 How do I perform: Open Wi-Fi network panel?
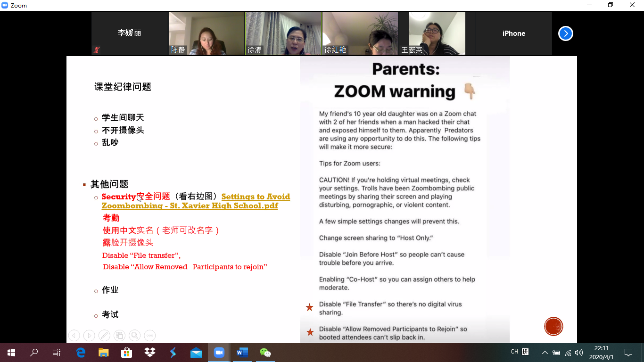click(568, 352)
